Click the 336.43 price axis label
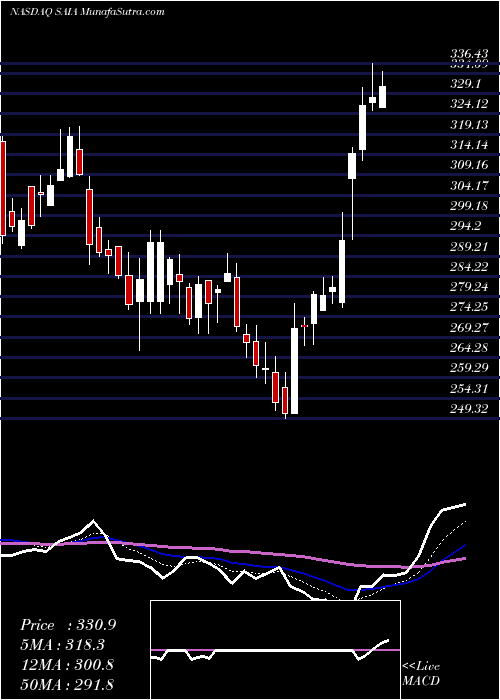Viewport: 500px width, 700px height. [x=469, y=54]
